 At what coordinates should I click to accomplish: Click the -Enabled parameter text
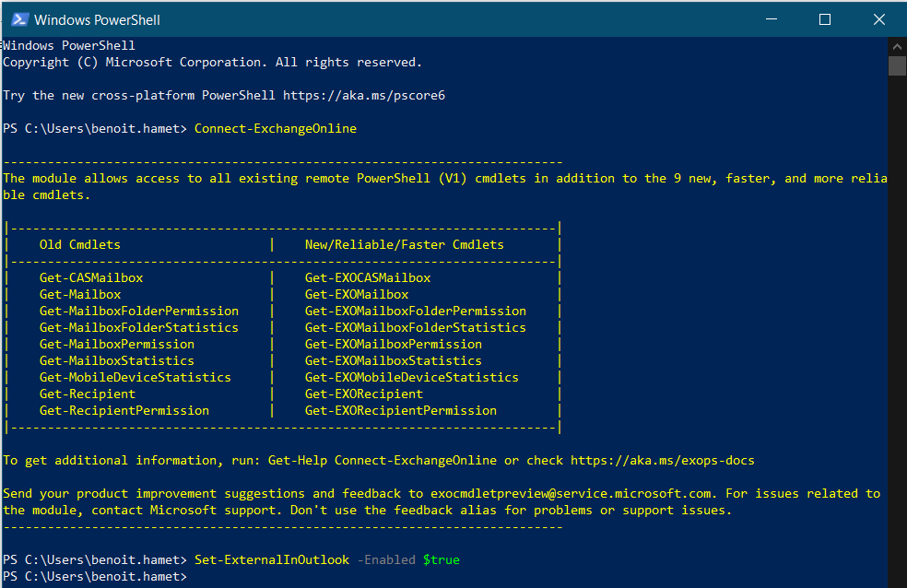pos(385,560)
